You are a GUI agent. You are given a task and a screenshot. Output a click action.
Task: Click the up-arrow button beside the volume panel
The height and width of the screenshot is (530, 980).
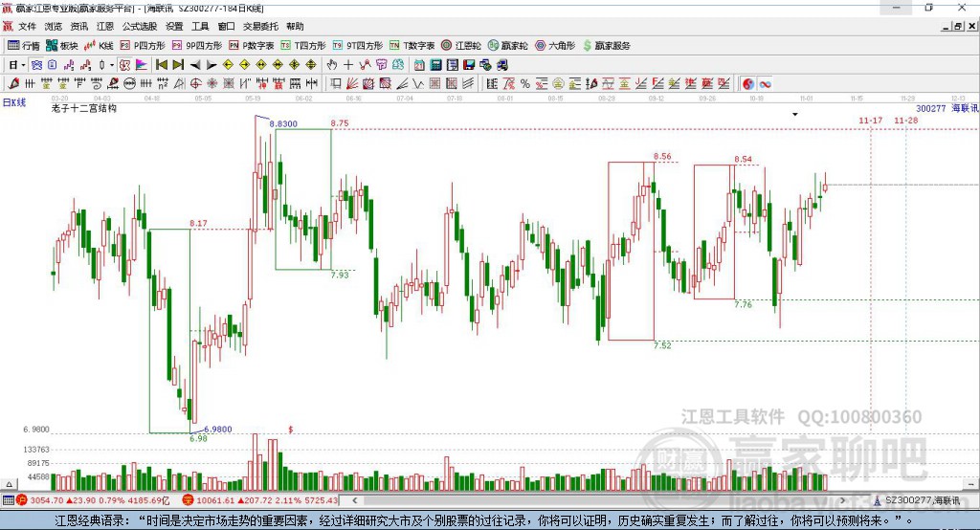coord(9,484)
